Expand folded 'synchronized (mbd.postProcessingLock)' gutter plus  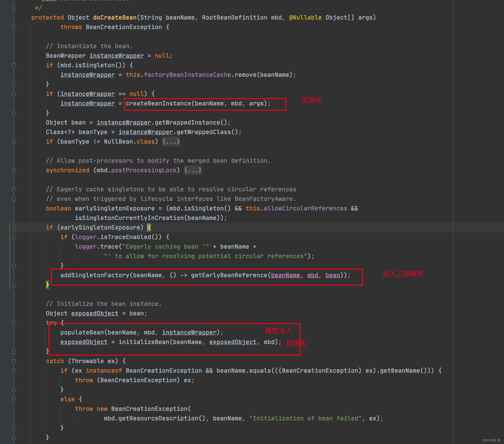coord(14,170)
